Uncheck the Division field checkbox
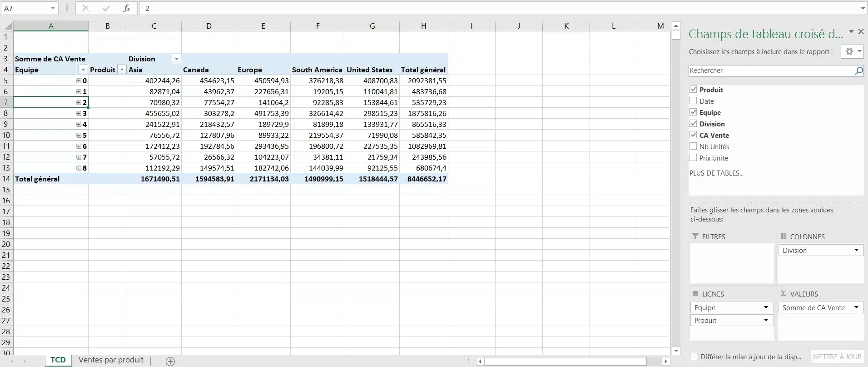This screenshot has width=868, height=367. coord(693,124)
